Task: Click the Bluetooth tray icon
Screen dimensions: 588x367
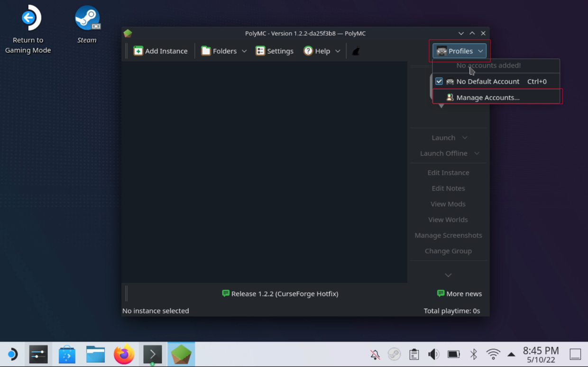Action: click(473, 354)
